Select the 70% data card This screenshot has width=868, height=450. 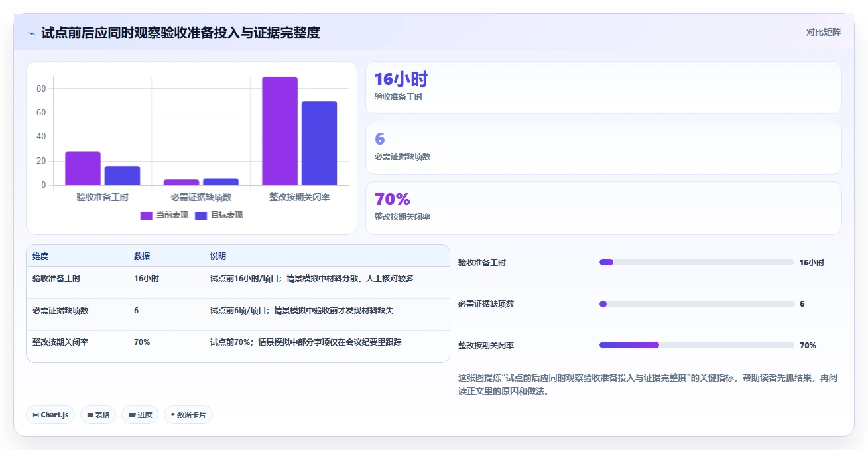[x=603, y=208]
